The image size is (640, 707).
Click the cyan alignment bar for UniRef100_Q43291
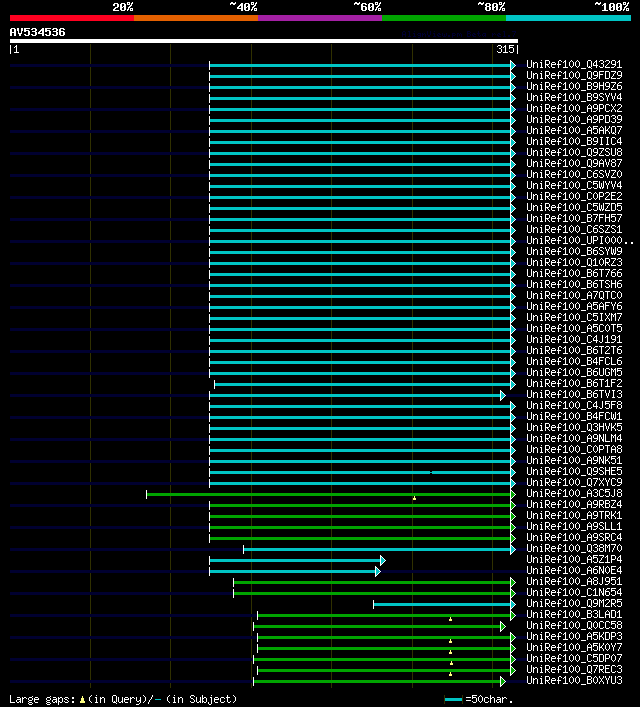[x=360, y=65]
